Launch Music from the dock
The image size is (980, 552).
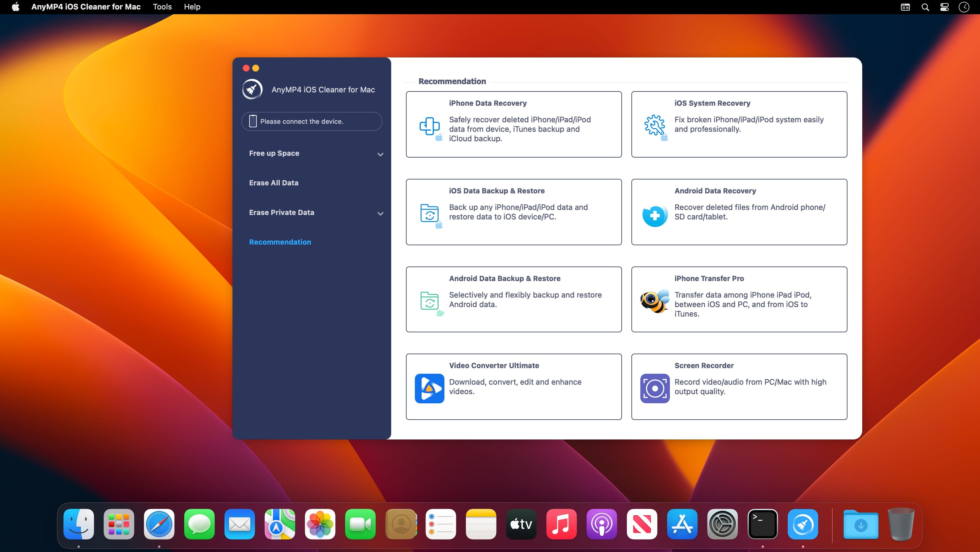tap(562, 524)
